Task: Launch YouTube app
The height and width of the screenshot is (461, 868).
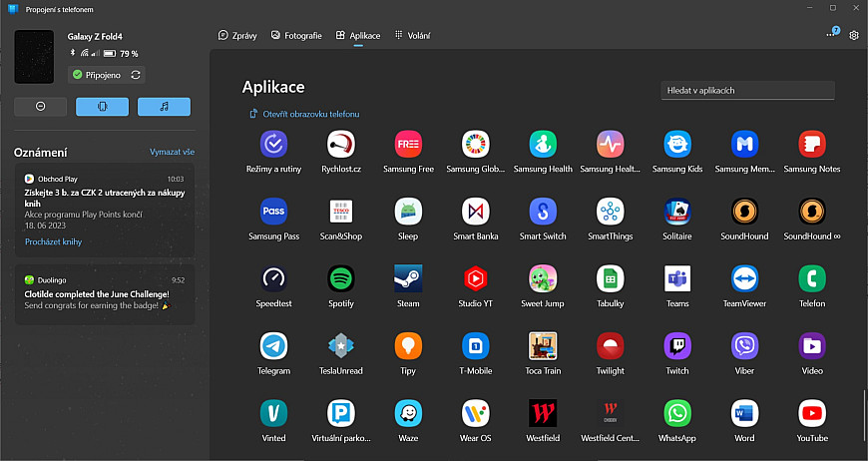Action: [x=811, y=413]
